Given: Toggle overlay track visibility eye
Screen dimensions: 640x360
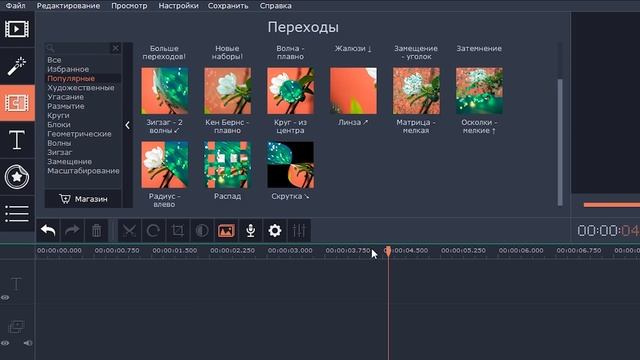Looking at the screenshot, I should point(5,343).
